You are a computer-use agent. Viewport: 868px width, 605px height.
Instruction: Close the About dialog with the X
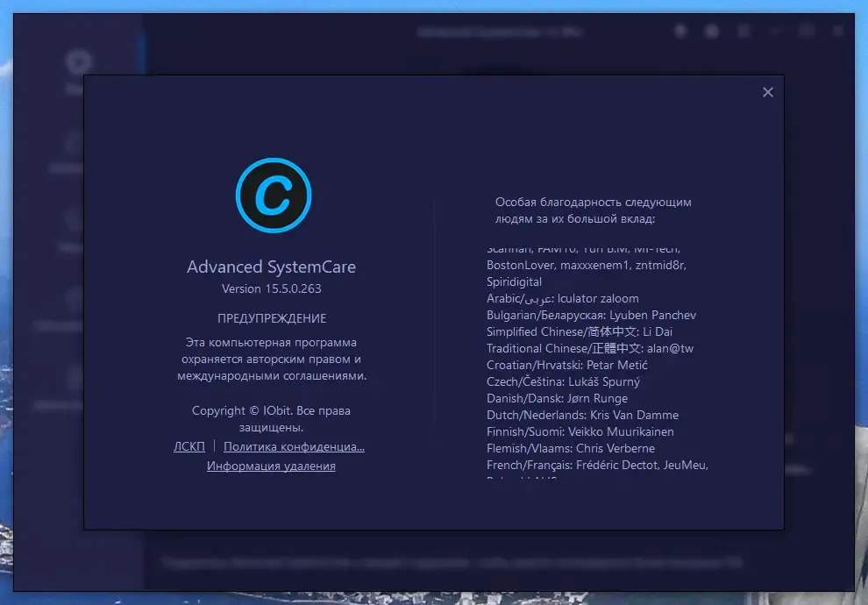click(x=767, y=92)
